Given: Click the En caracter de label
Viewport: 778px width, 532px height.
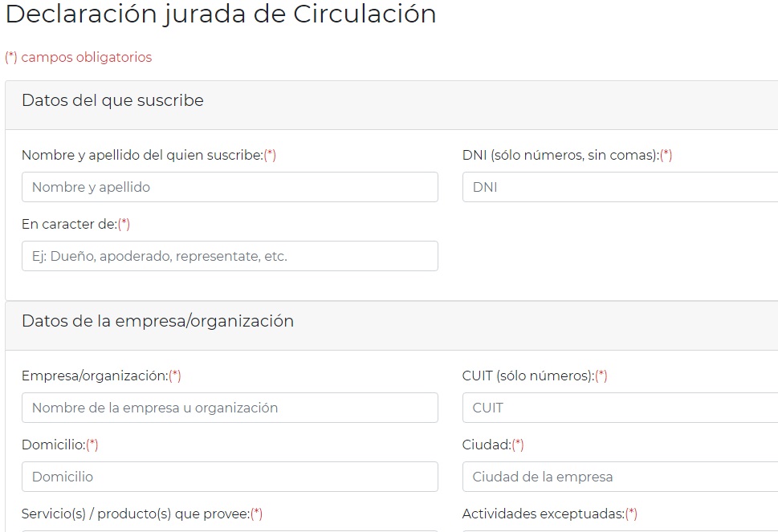Looking at the screenshot, I should point(76,224).
